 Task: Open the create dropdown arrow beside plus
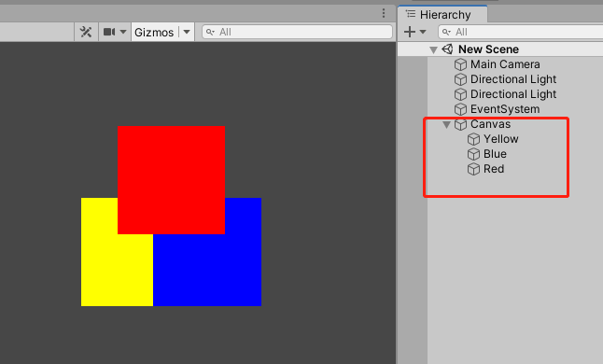click(x=423, y=32)
